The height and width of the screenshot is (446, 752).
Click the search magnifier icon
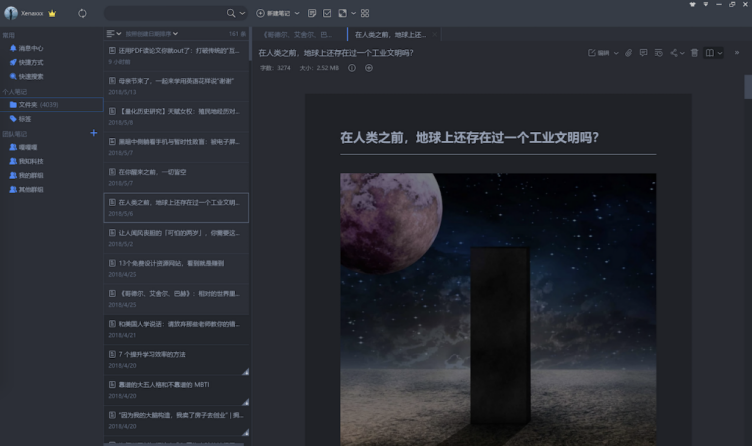[x=231, y=13]
